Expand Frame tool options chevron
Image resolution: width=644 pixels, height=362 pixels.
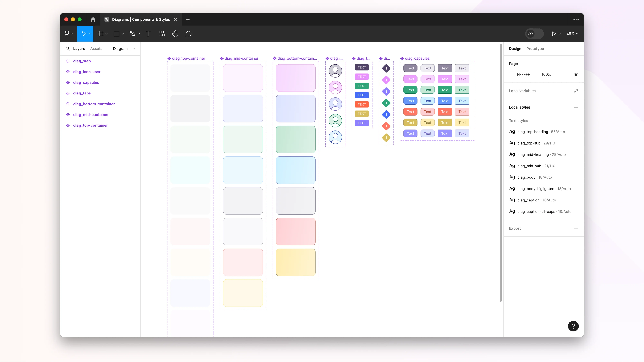pyautogui.click(x=107, y=34)
